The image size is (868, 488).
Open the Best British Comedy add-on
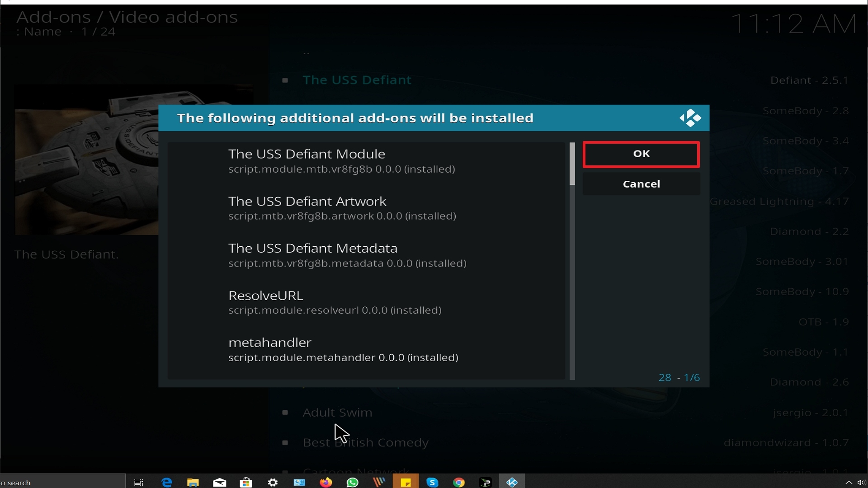(x=365, y=442)
